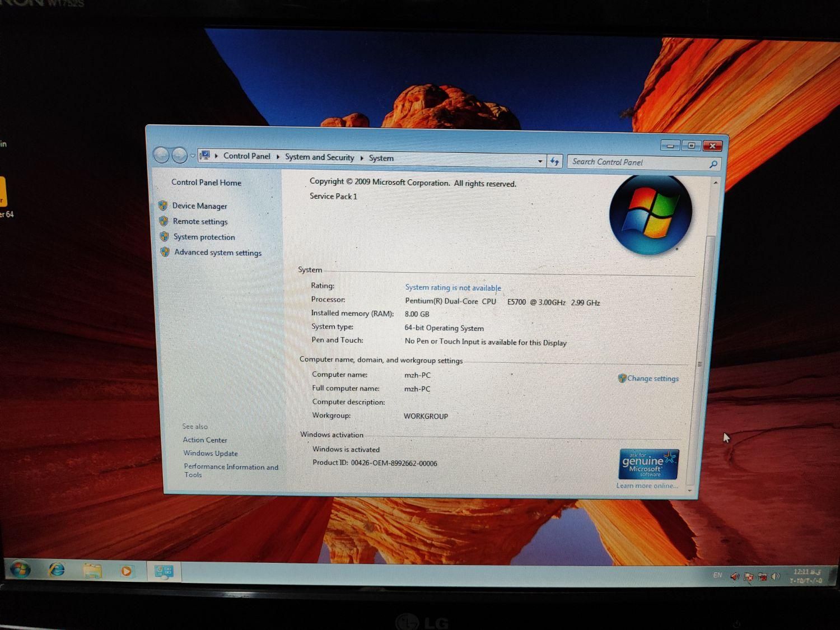Screen dimensions: 840x630
Task: Open Advanced system settings
Action: point(218,253)
